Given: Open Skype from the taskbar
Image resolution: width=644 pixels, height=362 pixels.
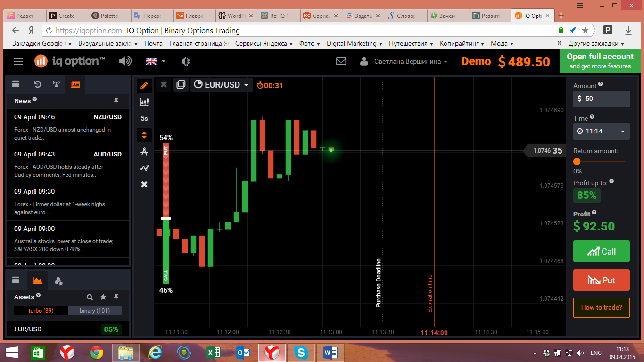Looking at the screenshot, I should tap(301, 353).
